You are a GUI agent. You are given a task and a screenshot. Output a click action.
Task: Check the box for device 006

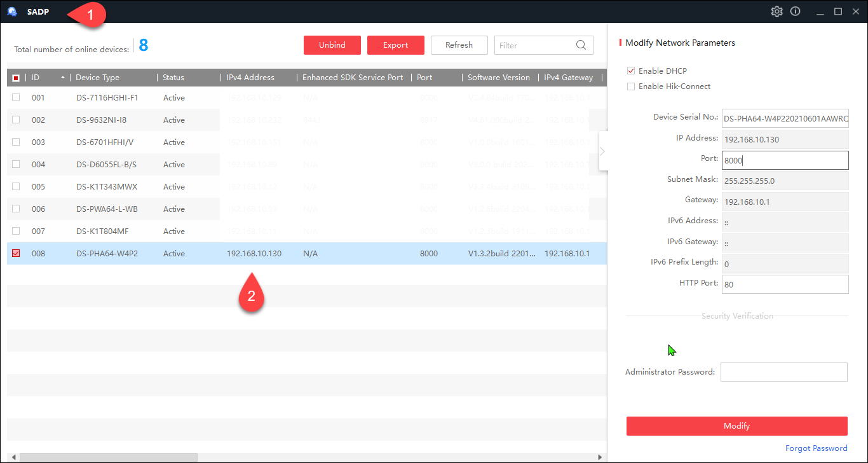[x=16, y=209]
